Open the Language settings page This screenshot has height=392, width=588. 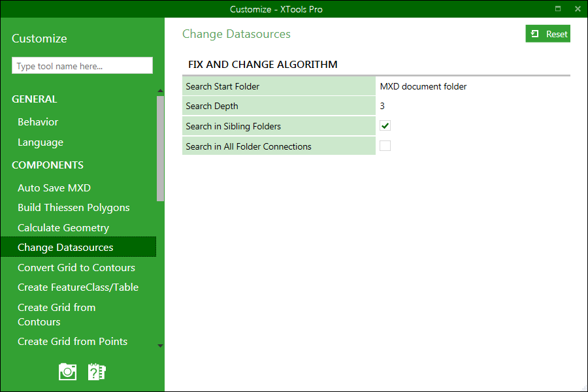pyautogui.click(x=41, y=142)
